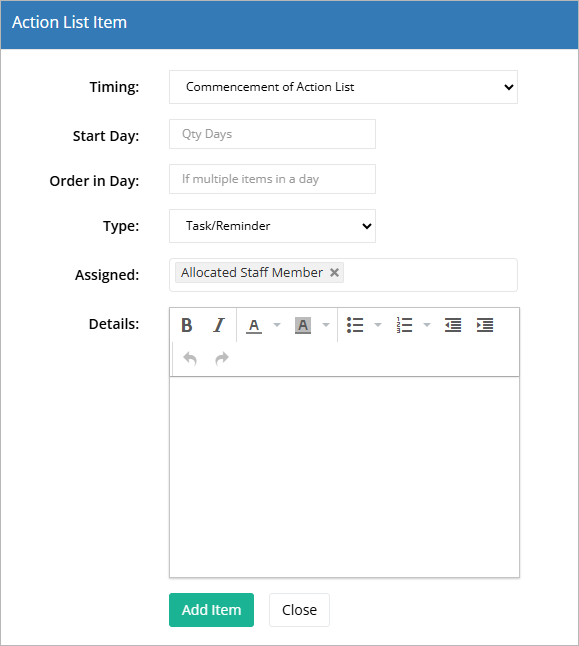Expand background color options arrow
This screenshot has height=646, width=579.
click(326, 325)
